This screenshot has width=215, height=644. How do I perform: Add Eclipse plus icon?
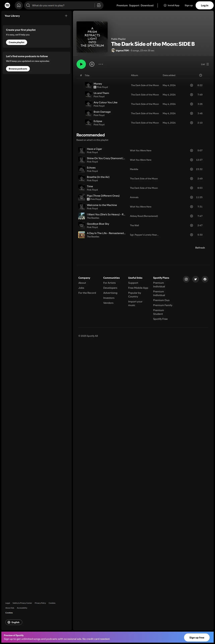(x=191, y=123)
